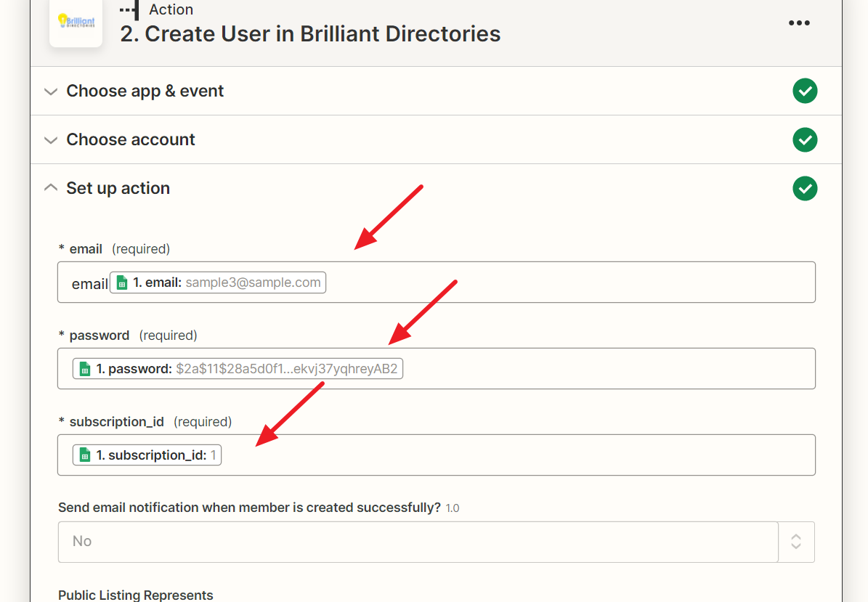Image resolution: width=868 pixels, height=602 pixels.
Task: Open the three-dot action menu
Action: coord(799,23)
